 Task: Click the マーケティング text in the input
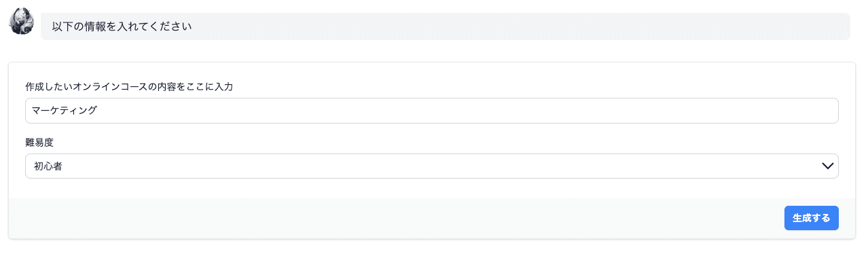coord(65,111)
